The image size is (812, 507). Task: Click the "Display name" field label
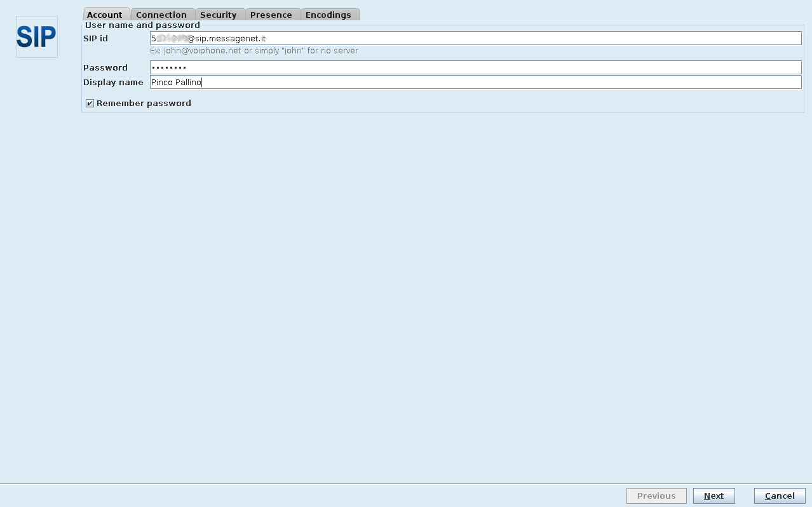pos(113,82)
